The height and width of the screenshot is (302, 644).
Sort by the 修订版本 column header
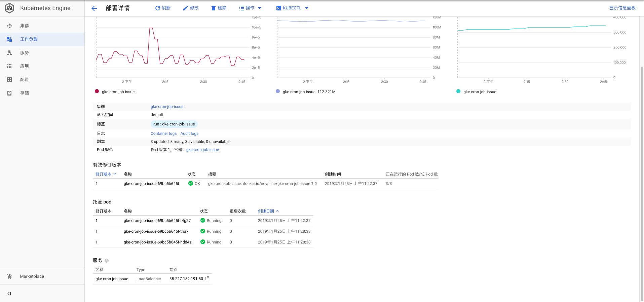106,174
